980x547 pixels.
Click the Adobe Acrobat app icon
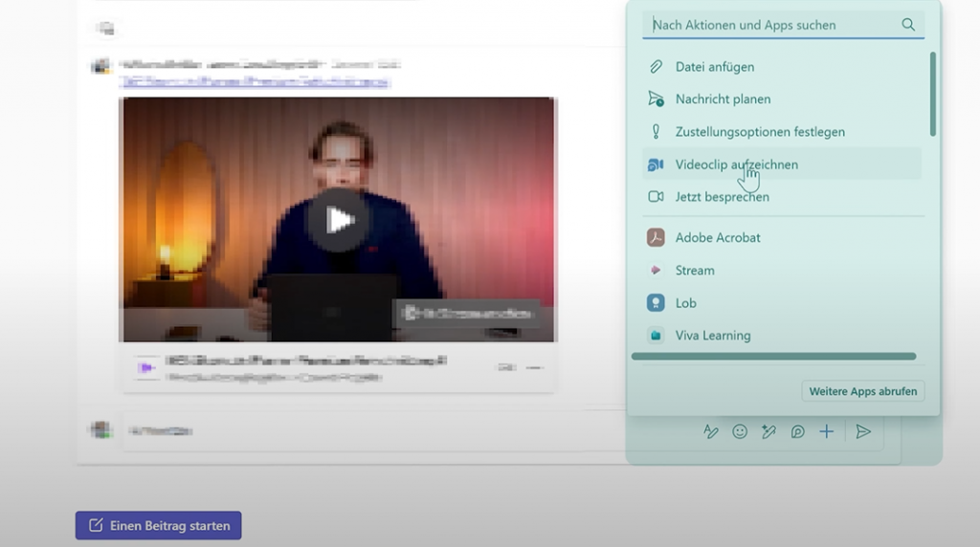click(655, 238)
